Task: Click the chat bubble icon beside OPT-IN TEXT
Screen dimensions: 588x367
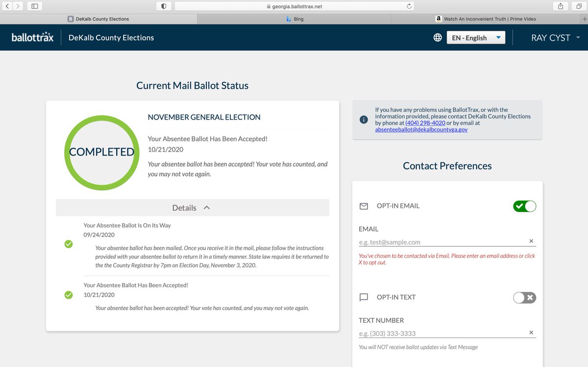Action: [364, 297]
